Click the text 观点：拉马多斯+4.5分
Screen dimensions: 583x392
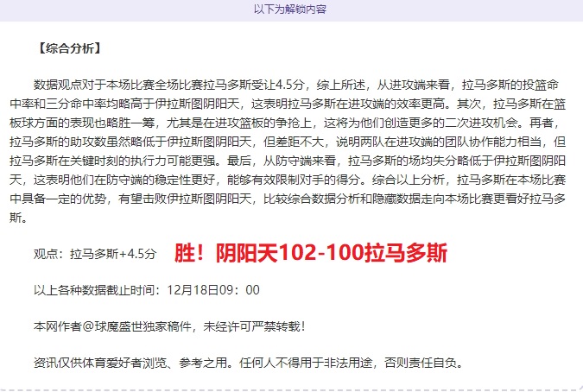[x=95, y=254]
